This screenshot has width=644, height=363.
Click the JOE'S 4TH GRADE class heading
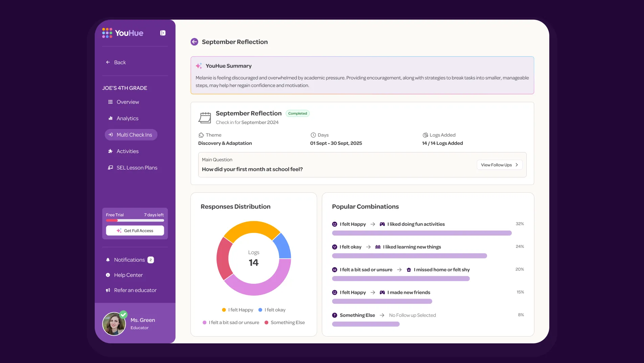coord(125,88)
